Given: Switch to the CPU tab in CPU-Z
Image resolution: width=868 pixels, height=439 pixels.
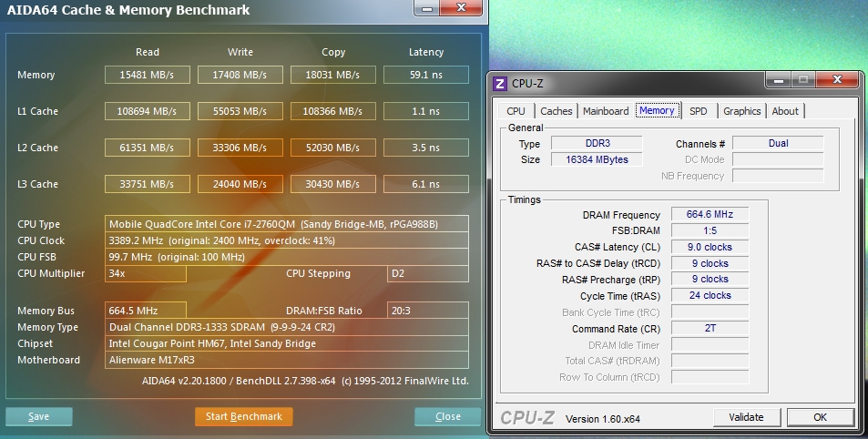Looking at the screenshot, I should pyautogui.click(x=516, y=111).
